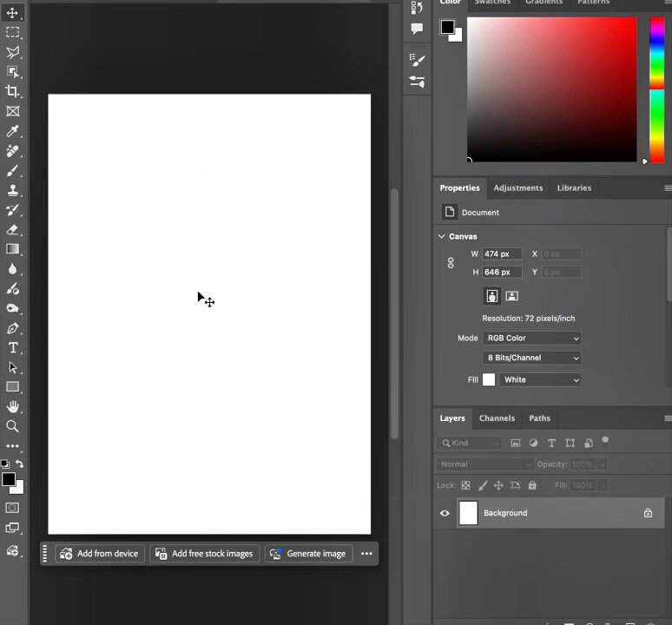
Task: Open the Normal blend mode dropdown
Action: coord(485,464)
